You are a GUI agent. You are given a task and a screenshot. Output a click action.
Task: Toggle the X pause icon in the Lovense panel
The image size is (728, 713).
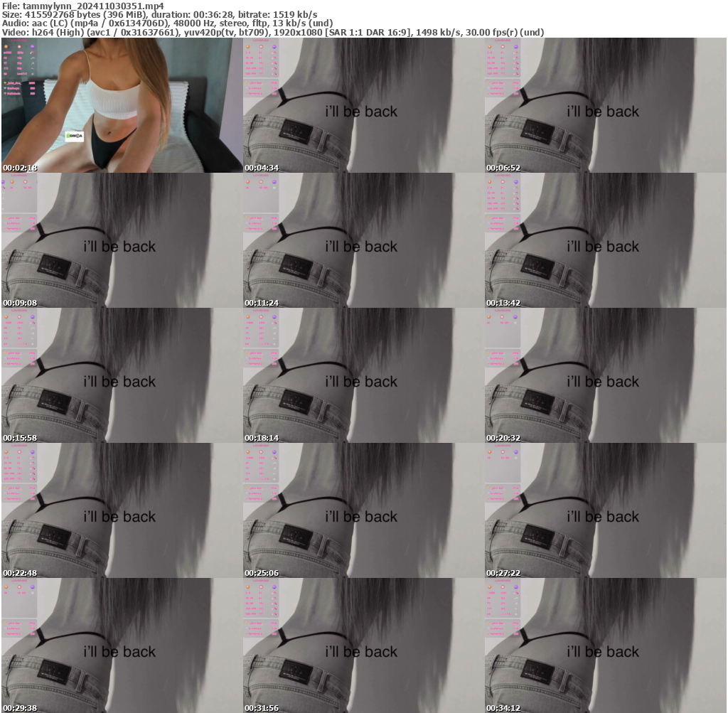click(x=32, y=73)
